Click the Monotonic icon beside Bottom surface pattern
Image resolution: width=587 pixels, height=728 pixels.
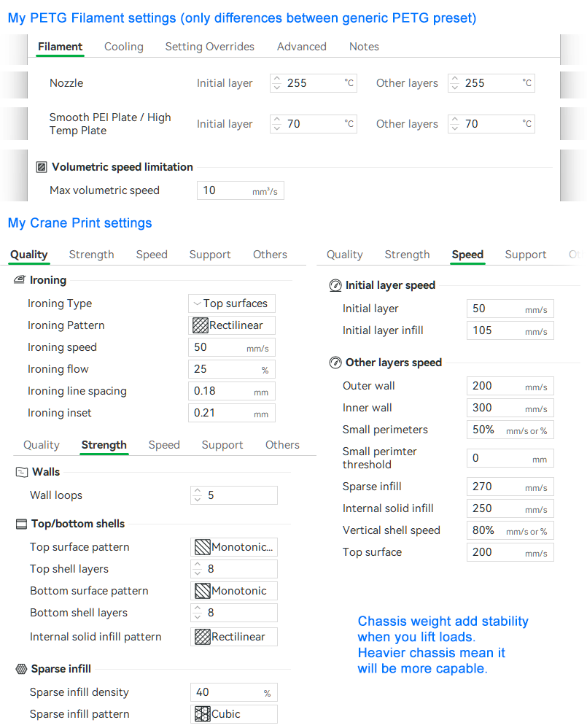pyautogui.click(x=202, y=590)
